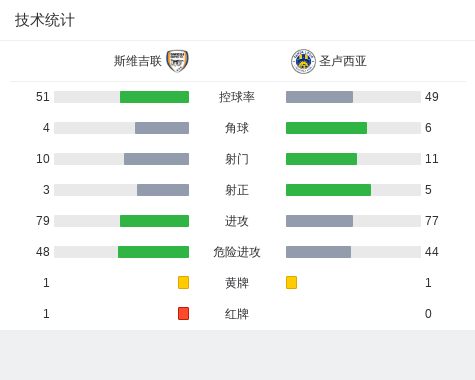This screenshot has height=380, width=475.
Task: Click the green 进攻 bar showing 79
Action: 154,221
